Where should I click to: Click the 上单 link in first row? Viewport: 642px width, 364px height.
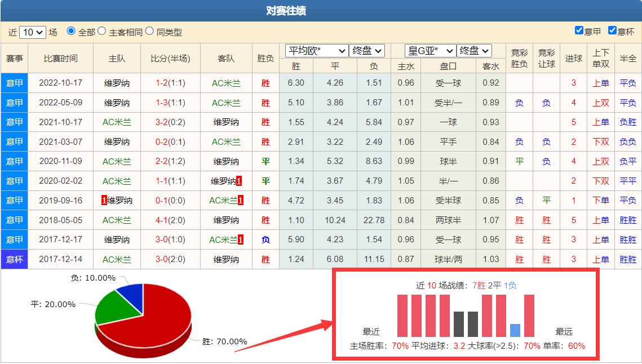tap(601, 83)
